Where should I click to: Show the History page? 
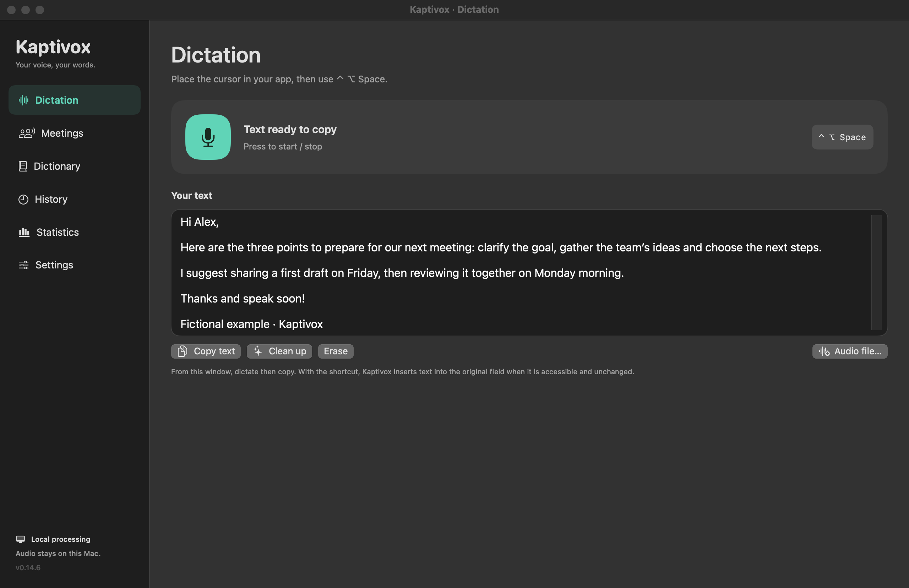(75, 199)
